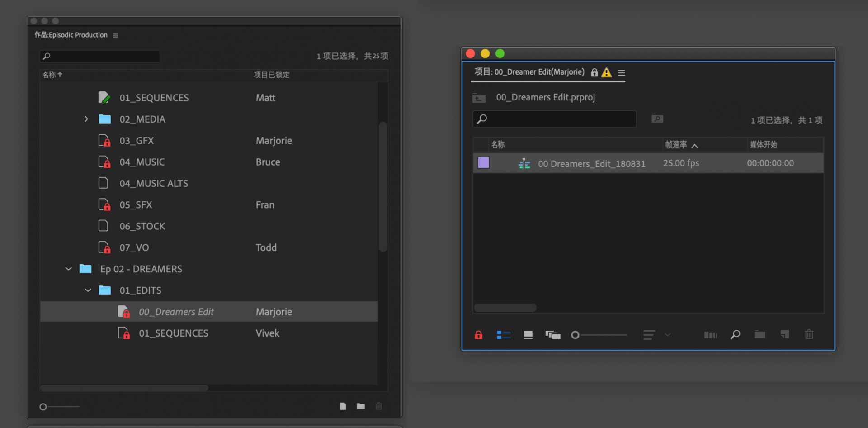The height and width of the screenshot is (428, 868).
Task: Switch to freeform view
Action: 553,335
